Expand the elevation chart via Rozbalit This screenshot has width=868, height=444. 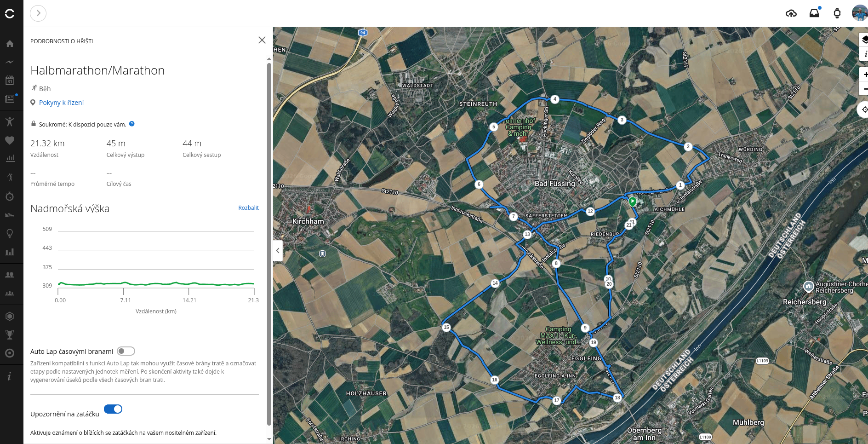[x=248, y=208]
